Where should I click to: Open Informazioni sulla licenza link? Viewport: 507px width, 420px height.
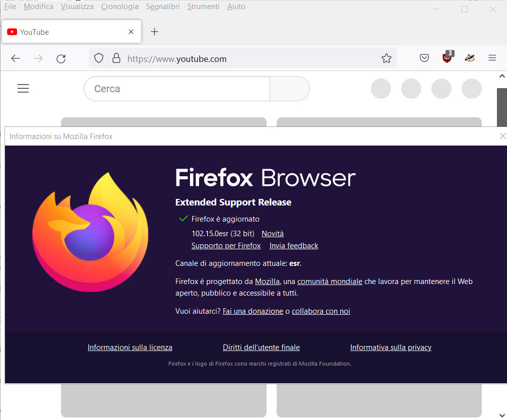point(130,347)
